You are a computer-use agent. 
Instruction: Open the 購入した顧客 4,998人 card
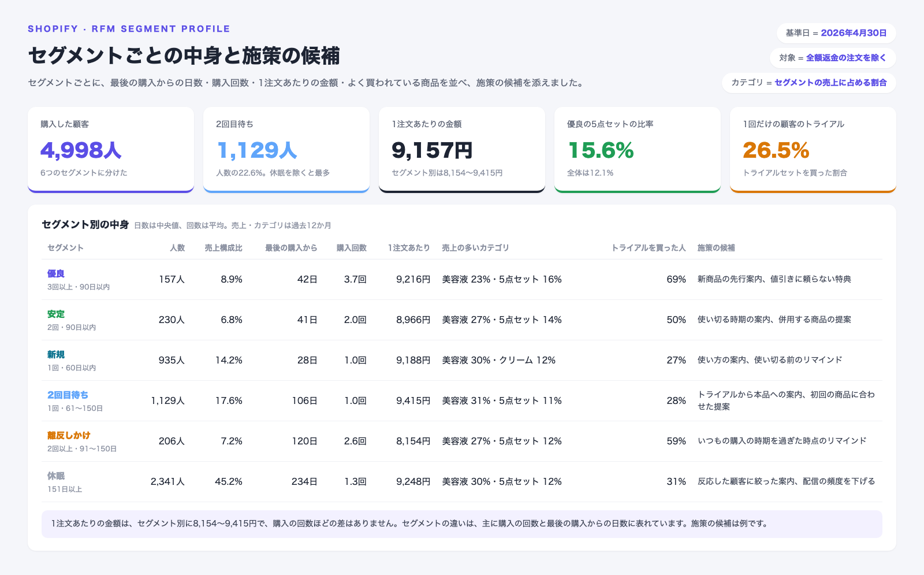coord(111,150)
